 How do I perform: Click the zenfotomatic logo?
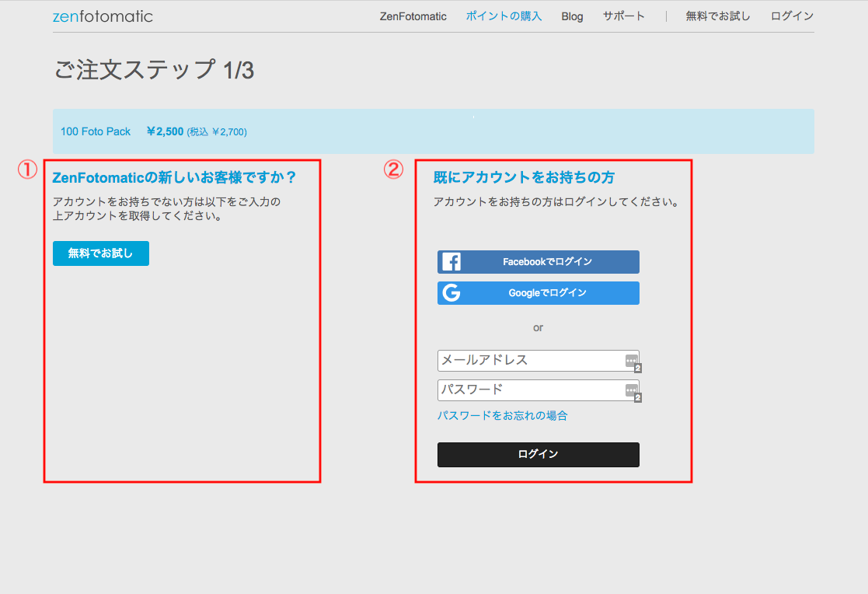point(103,16)
